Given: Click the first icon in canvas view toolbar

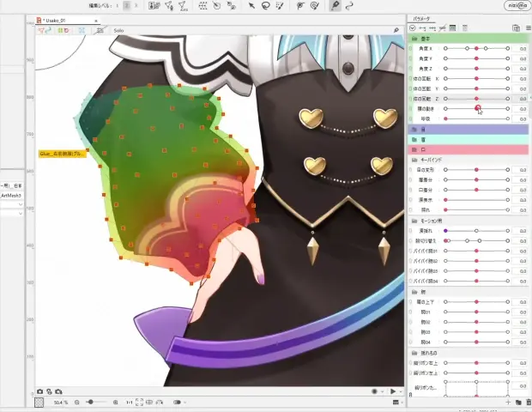Looking at the screenshot, I should pos(45,31).
